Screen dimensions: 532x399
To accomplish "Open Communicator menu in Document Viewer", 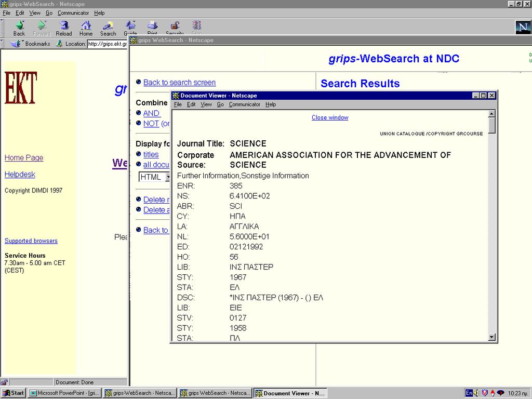I will [244, 104].
